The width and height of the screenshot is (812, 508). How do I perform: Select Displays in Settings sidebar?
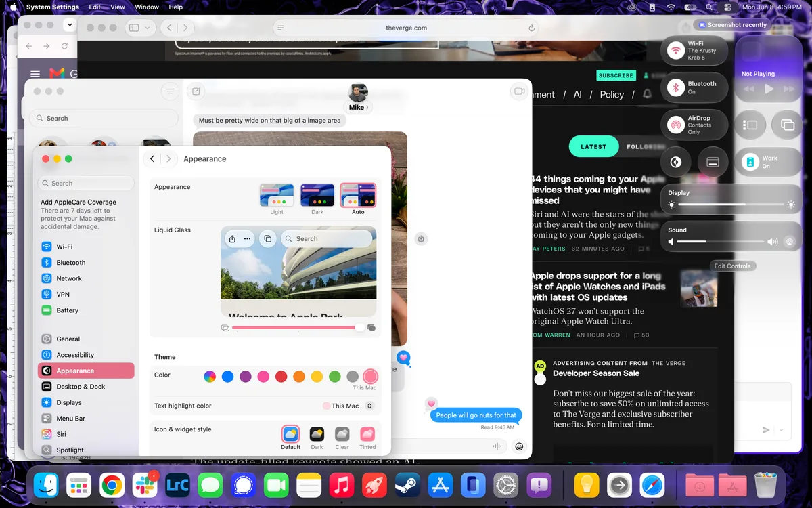(86, 402)
